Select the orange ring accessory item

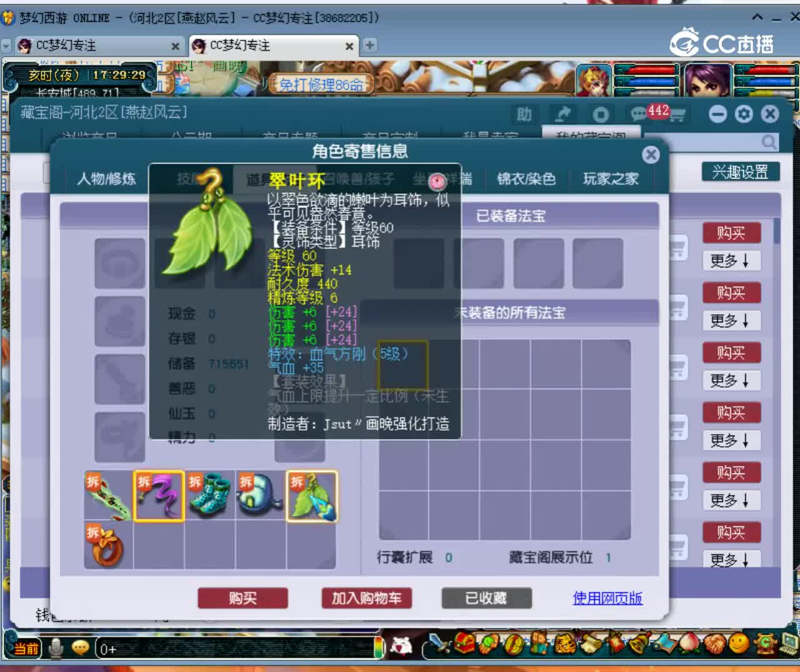click(x=108, y=546)
